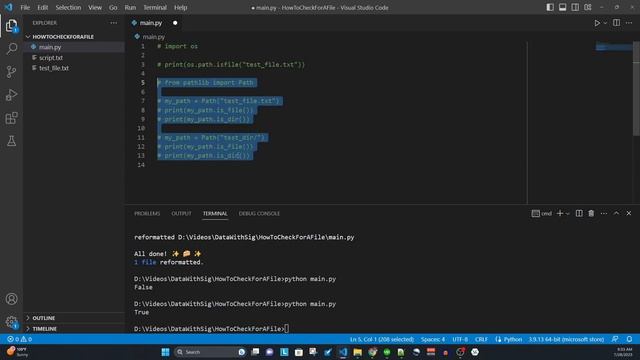Open main.py in the Explorer tree
Viewport: 640px width, 360px height.
click(x=74, y=47)
